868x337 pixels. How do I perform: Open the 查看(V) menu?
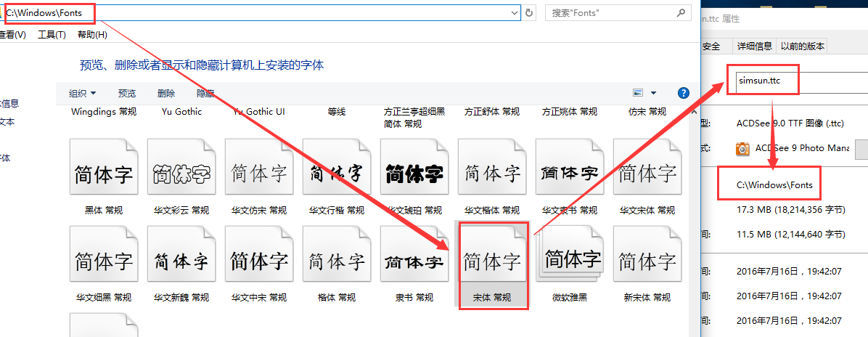coord(12,35)
